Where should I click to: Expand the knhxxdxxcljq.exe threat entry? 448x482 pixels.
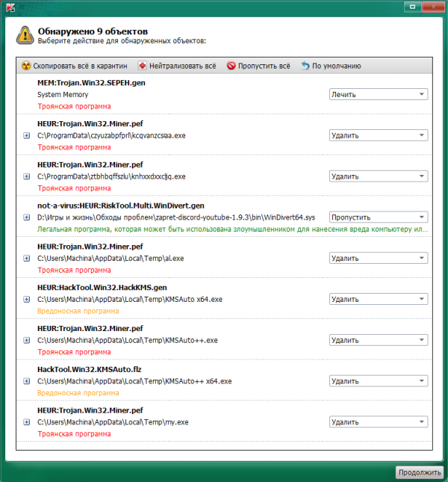27,176
